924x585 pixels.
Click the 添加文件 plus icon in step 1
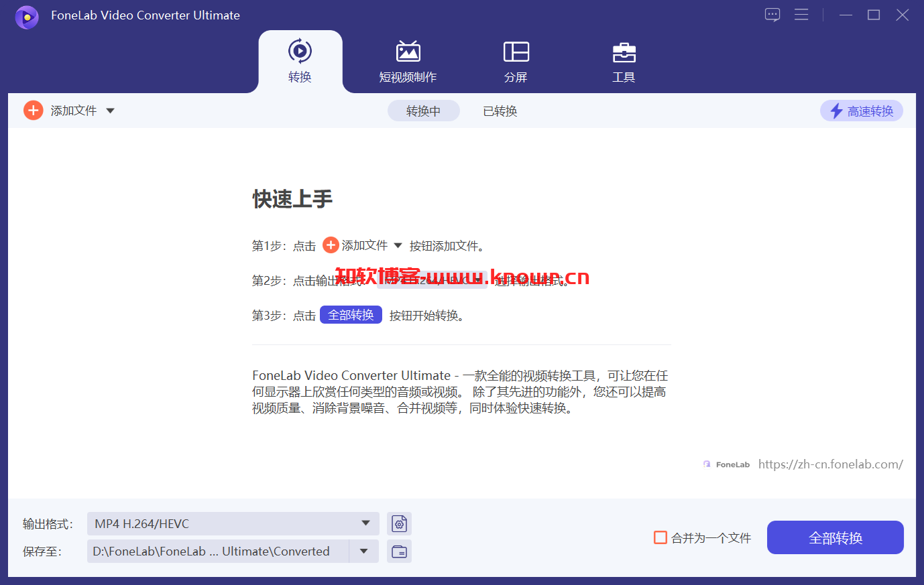pos(331,245)
